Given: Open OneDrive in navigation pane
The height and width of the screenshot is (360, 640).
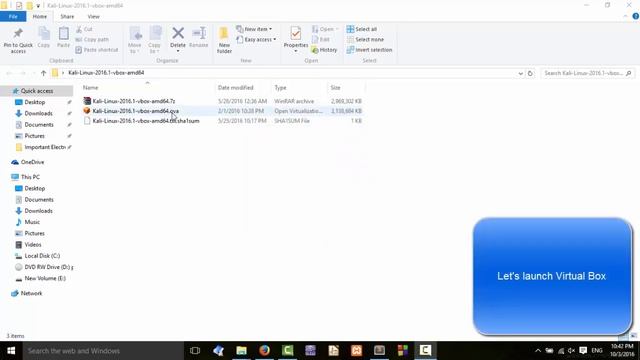Looking at the screenshot, I should click(32, 162).
